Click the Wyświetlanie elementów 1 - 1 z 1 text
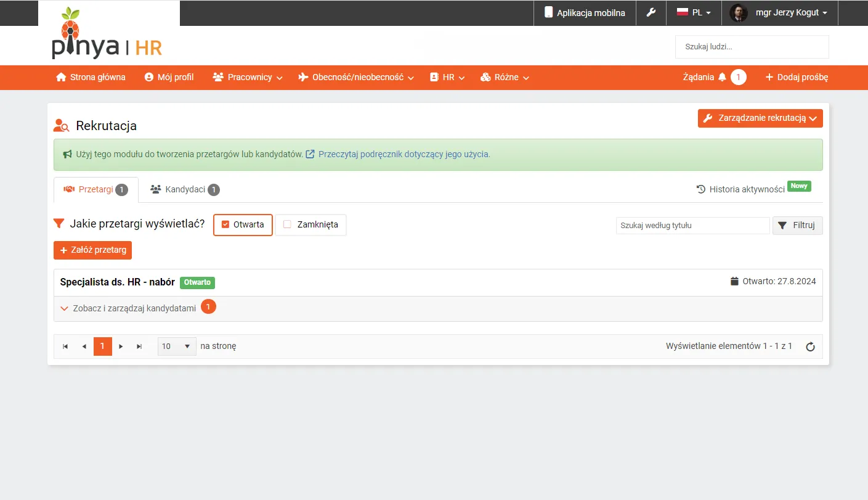The width and height of the screenshot is (868, 500). click(729, 346)
